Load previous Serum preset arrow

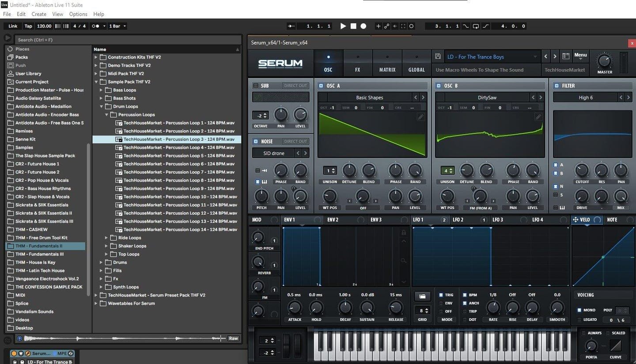point(546,56)
